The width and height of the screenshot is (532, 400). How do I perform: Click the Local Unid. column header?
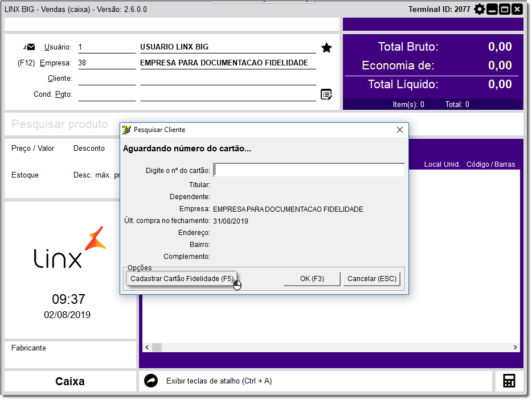pyautogui.click(x=442, y=164)
